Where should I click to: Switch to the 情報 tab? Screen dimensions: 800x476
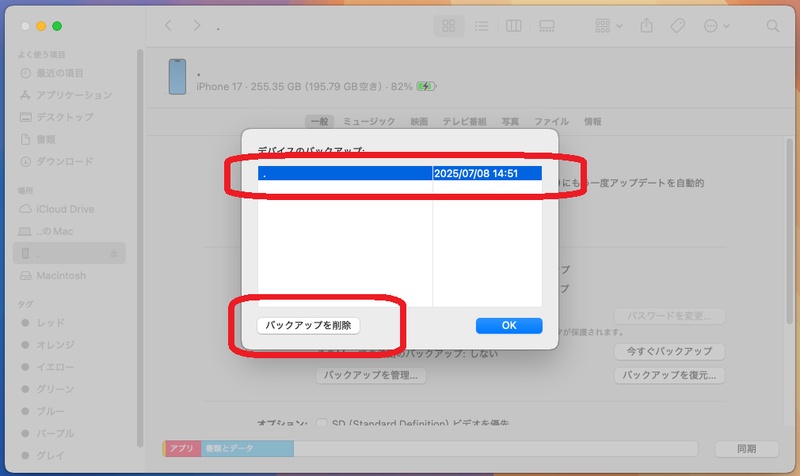[x=592, y=121]
